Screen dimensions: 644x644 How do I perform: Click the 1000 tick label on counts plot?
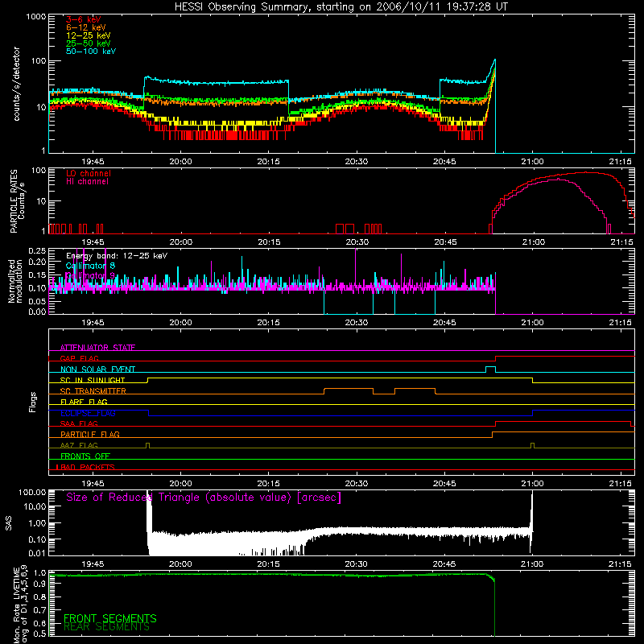pyautogui.click(x=35, y=17)
